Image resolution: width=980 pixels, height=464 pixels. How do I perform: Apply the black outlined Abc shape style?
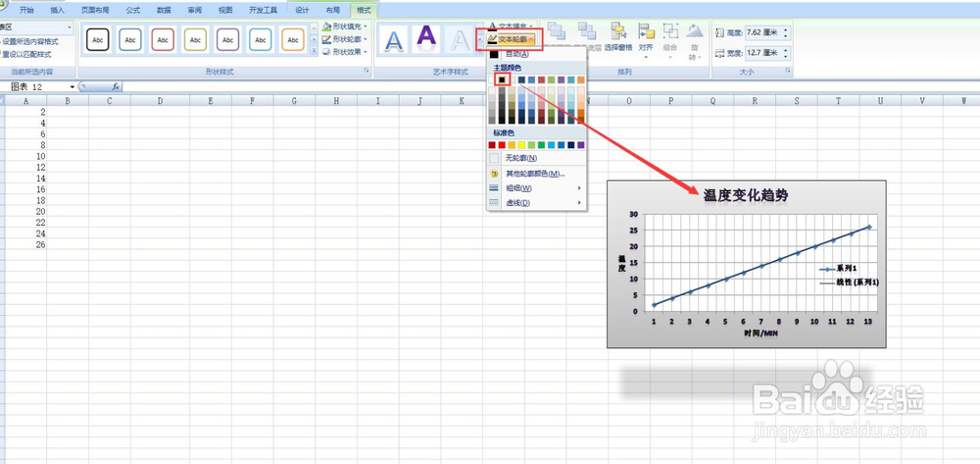point(97,39)
